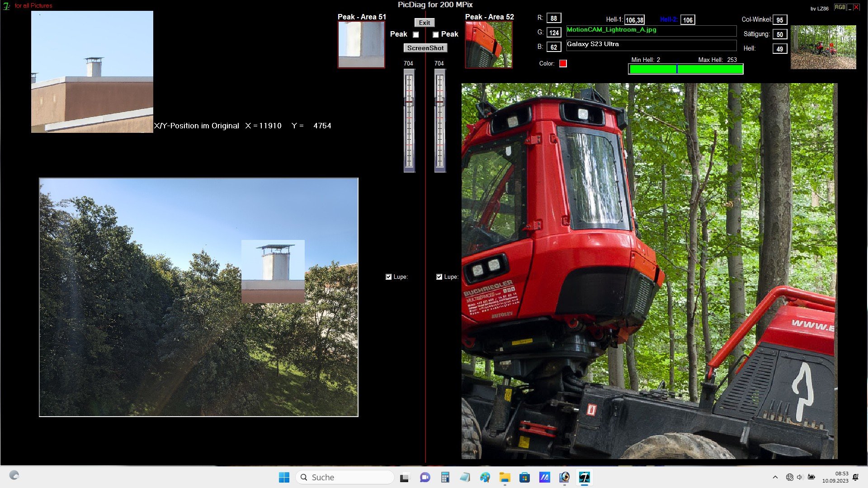Click the Galaxy S23 Ultra text field
The height and width of the screenshot is (488, 868).
[651, 45]
